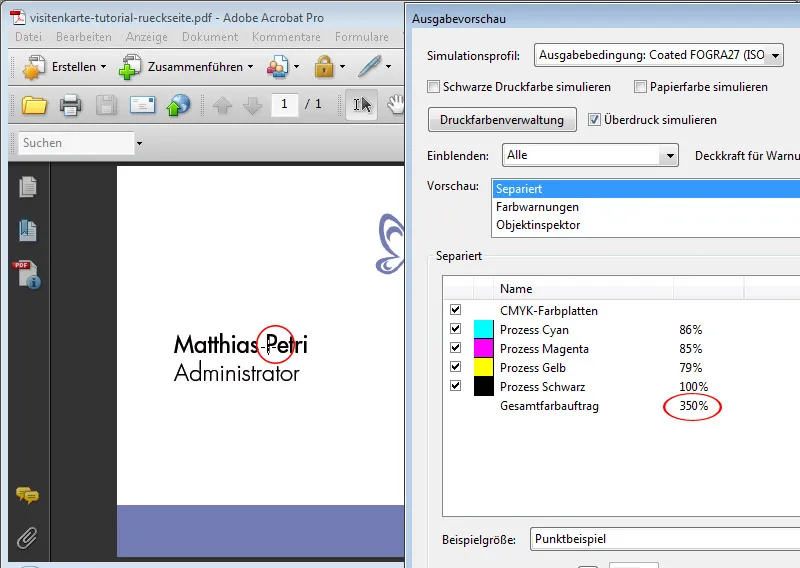Screen dimensions: 800x568
Task: Click the Erstellen (create PDF) icon
Action: tap(34, 67)
